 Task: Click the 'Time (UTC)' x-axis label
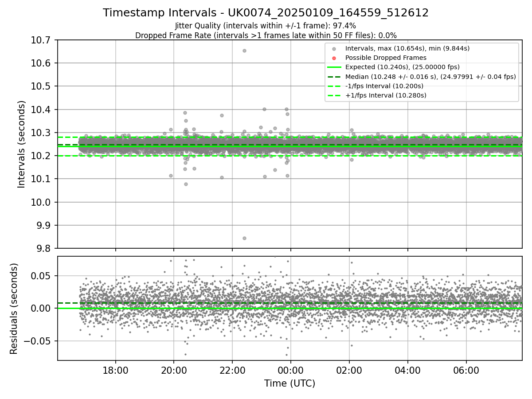[289, 383]
